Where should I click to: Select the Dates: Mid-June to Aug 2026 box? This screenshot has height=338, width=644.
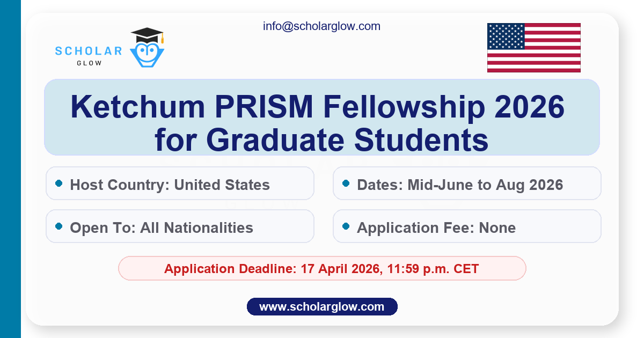[467, 183]
